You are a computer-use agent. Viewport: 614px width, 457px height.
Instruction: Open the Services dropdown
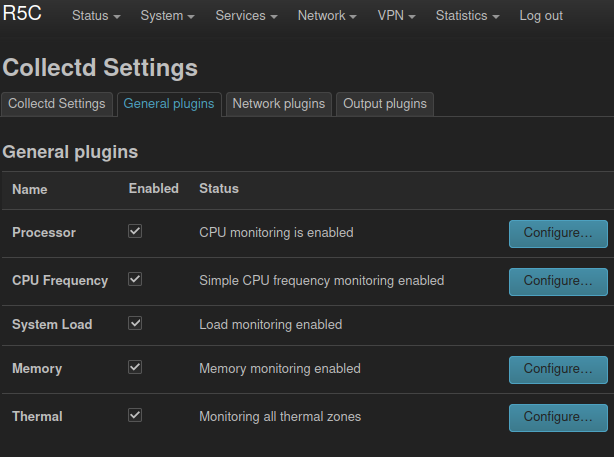point(246,16)
